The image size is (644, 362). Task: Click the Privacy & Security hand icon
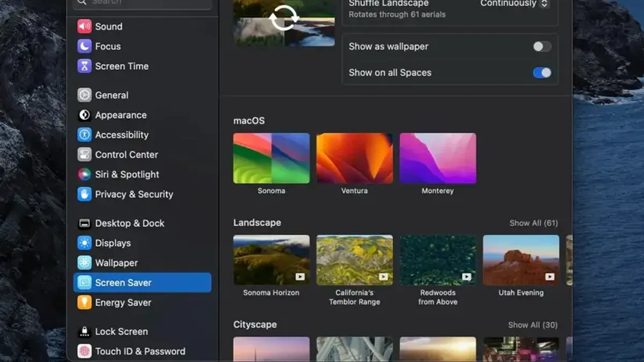click(84, 194)
